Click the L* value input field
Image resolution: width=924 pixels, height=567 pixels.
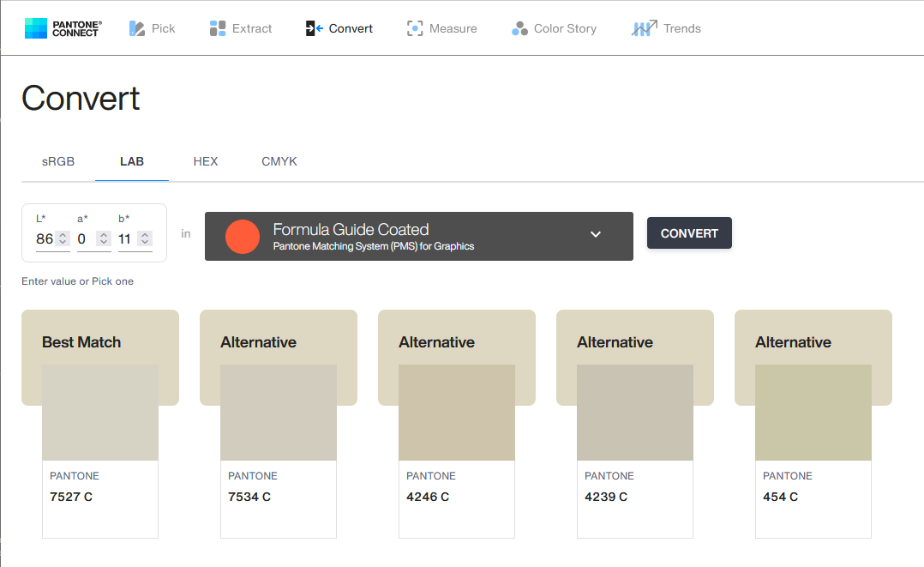(x=45, y=239)
